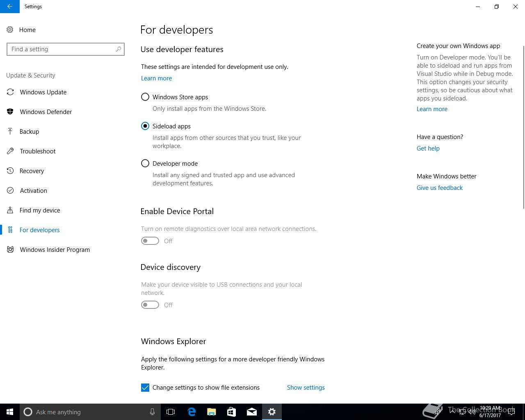This screenshot has height=420, width=525.
Task: Click the back arrow in Settings
Action: tap(10, 7)
